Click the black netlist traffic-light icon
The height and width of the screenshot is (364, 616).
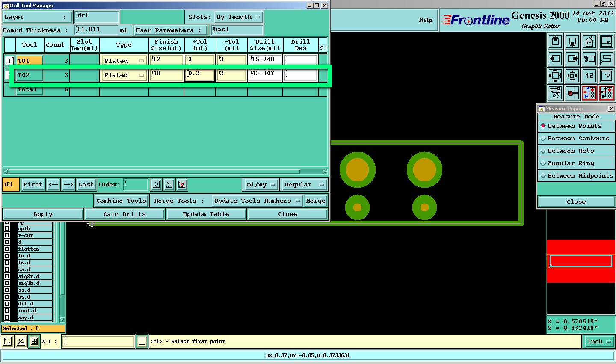pyautogui.click(x=607, y=92)
